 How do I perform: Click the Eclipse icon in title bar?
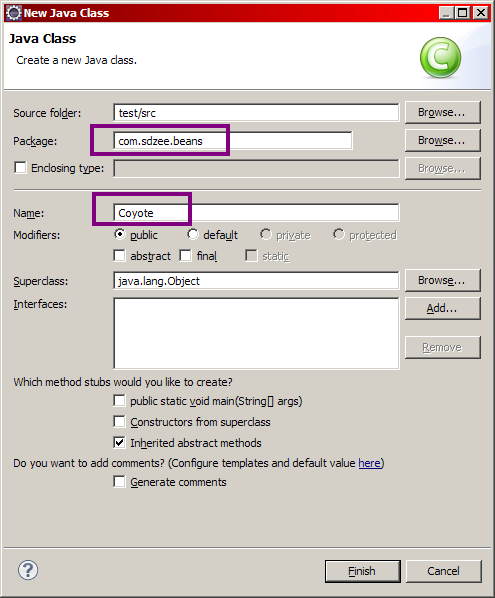(x=14, y=13)
